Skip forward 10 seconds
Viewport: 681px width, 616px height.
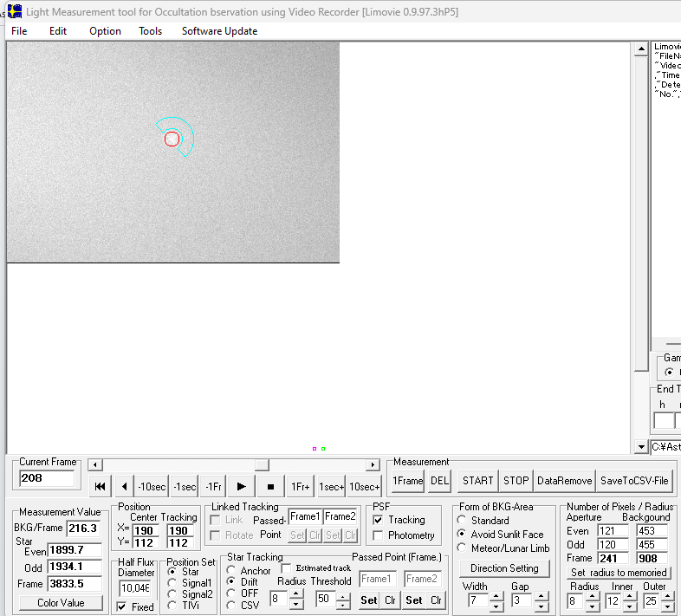pyautogui.click(x=364, y=487)
